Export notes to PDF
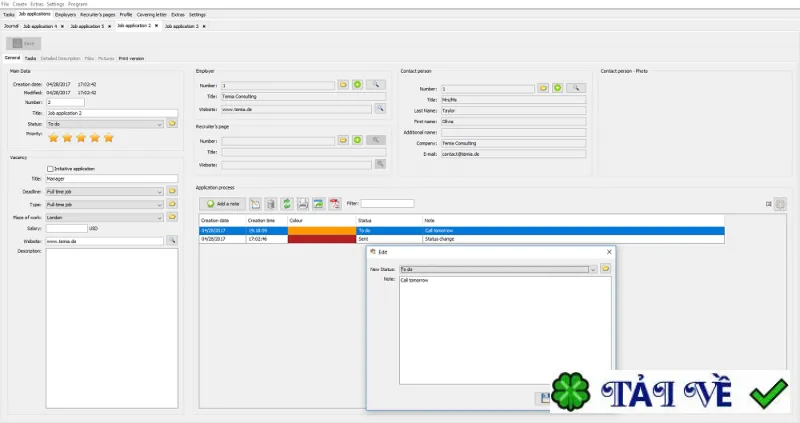800x423 pixels. tap(334, 204)
